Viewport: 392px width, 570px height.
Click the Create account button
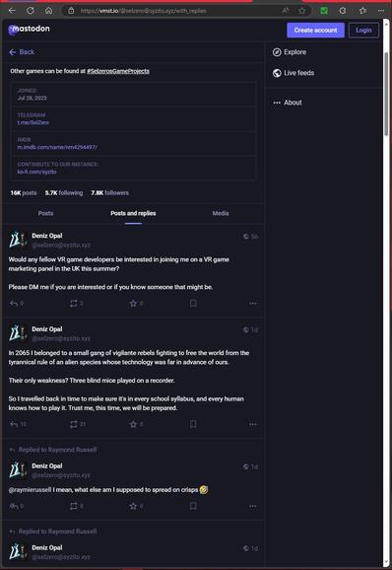[315, 31]
